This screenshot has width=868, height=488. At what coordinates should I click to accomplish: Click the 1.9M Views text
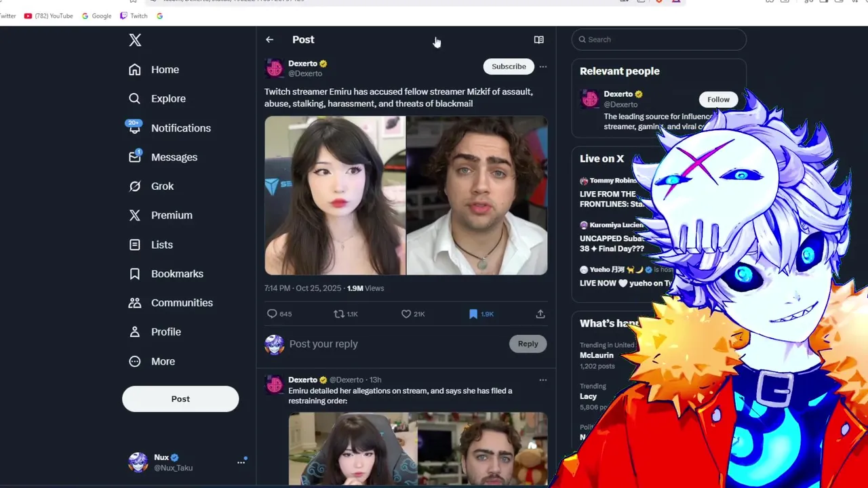click(x=366, y=288)
